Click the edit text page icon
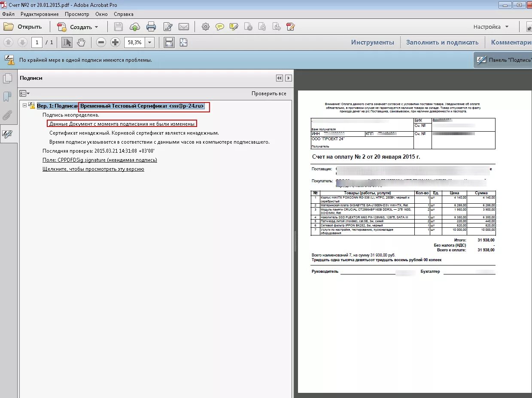This screenshot has height=398, width=532. click(x=168, y=27)
